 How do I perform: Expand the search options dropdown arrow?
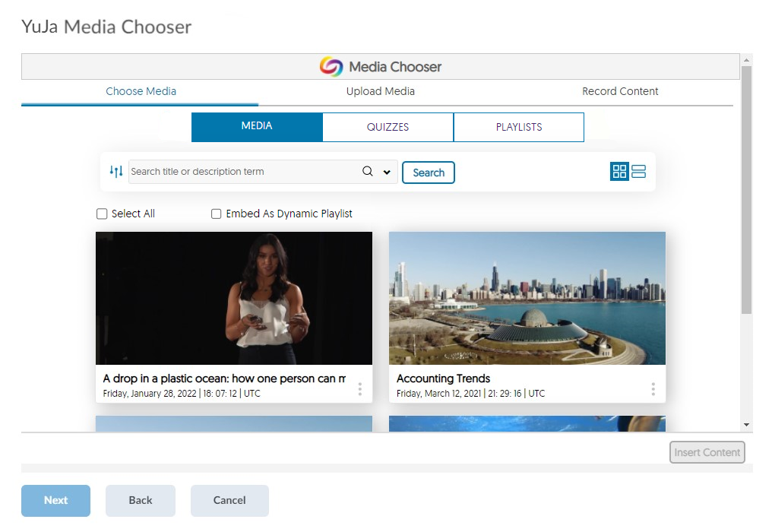click(387, 173)
